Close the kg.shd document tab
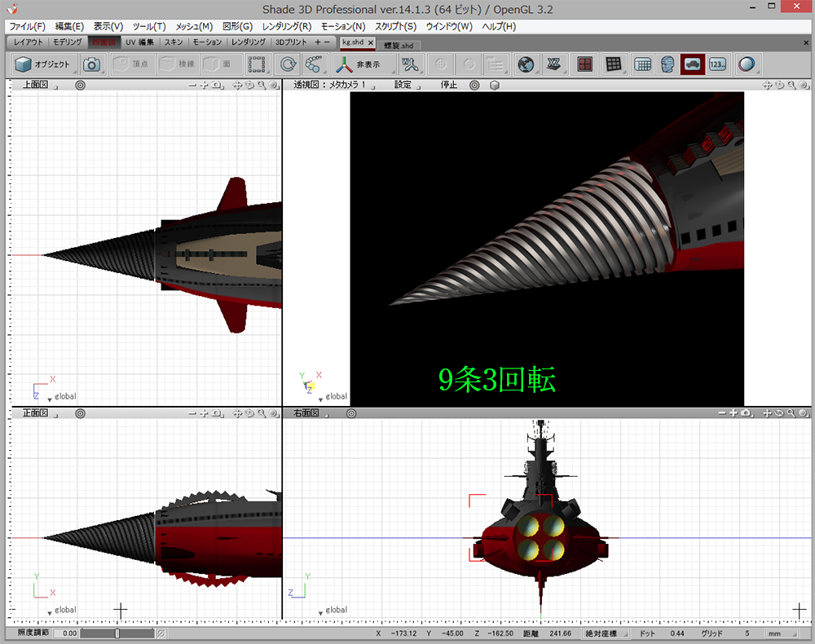This screenshot has height=644, width=815. tap(371, 42)
